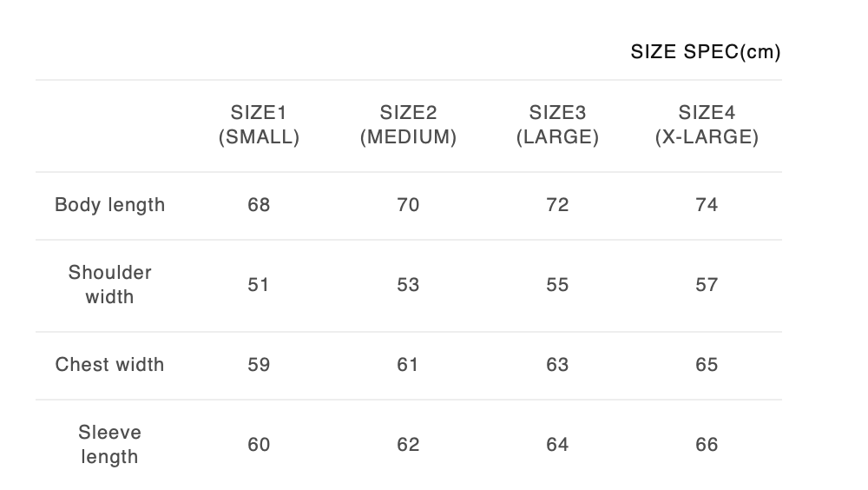Click body length value 74 for X-Large

coord(707,205)
